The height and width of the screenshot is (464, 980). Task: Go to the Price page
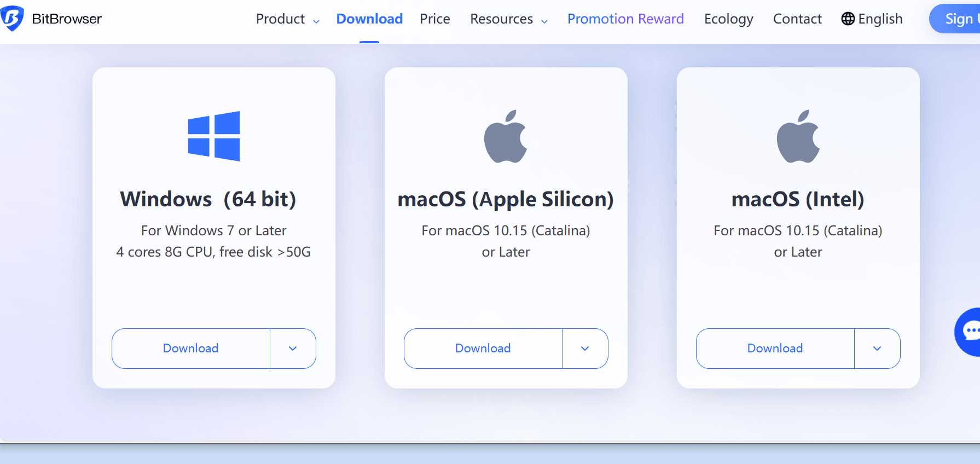(x=435, y=19)
